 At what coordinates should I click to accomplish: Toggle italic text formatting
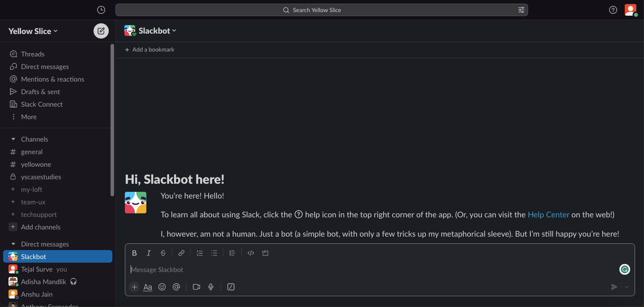coord(149,253)
